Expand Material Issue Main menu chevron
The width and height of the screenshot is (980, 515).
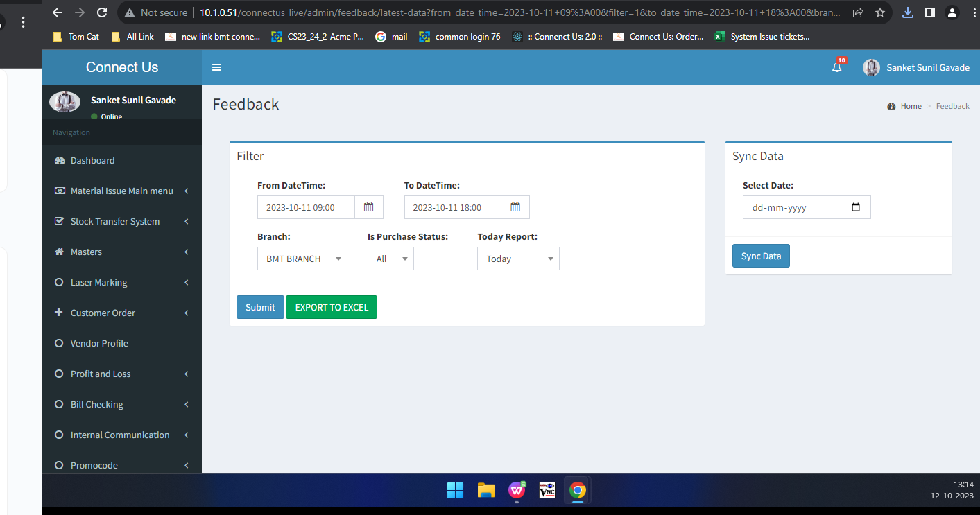click(x=186, y=191)
